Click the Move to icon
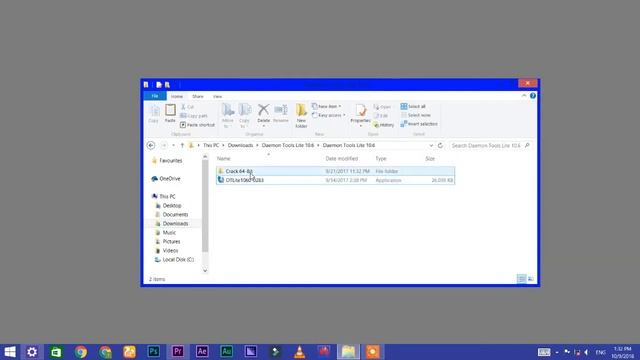The width and height of the screenshot is (640, 360). [x=228, y=110]
